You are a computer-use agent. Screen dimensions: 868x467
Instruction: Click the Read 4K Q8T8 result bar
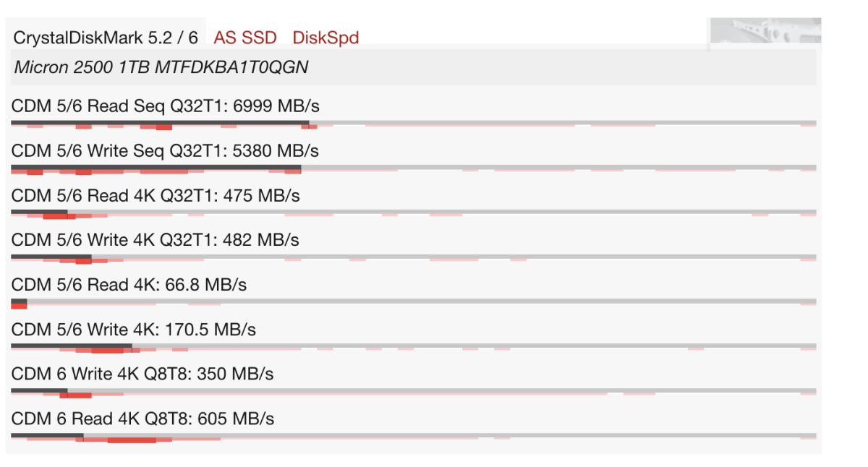pos(47,436)
